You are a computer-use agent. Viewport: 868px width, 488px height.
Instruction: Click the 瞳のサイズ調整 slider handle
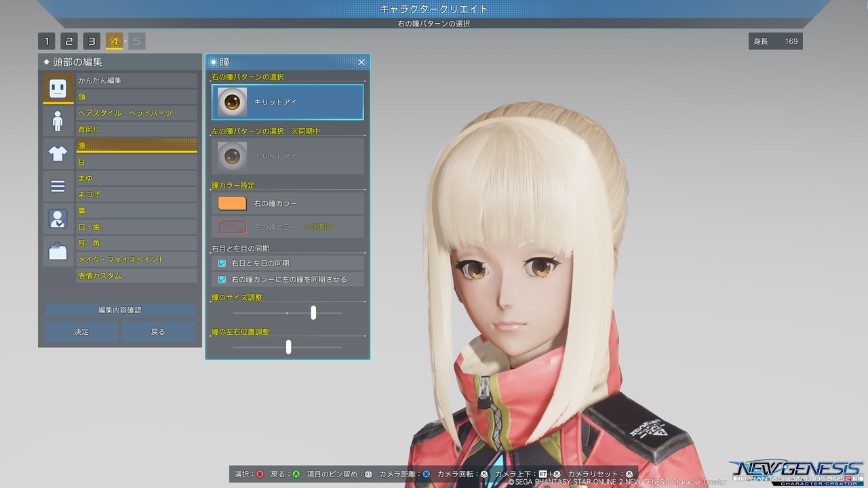pos(313,312)
